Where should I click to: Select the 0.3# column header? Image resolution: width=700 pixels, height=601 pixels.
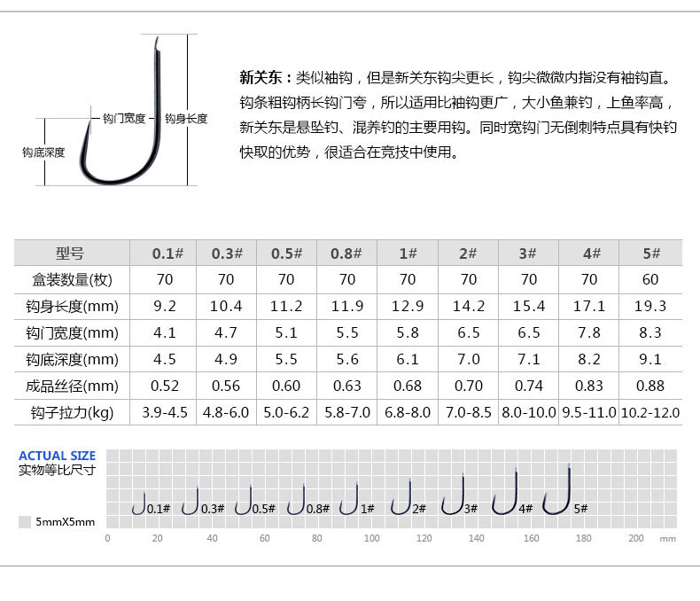pos(227,254)
